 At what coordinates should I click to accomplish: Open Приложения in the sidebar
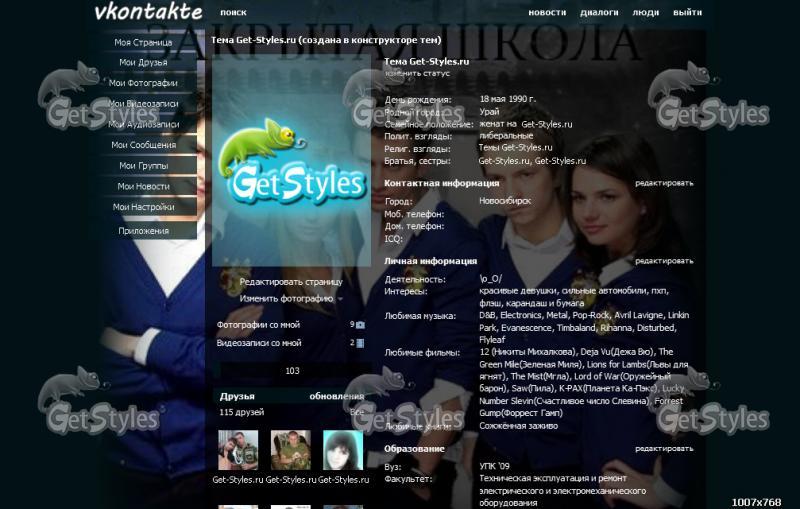tap(143, 231)
